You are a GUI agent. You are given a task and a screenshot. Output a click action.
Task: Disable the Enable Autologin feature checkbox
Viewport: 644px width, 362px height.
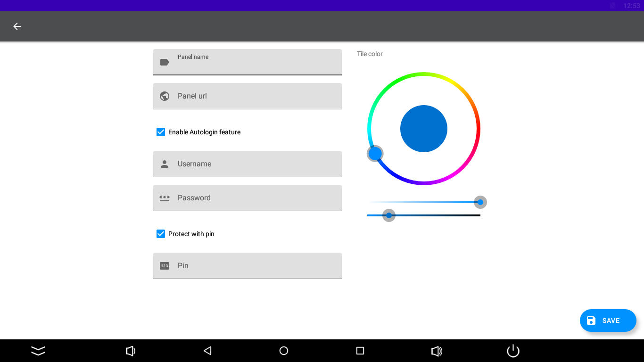coord(161,132)
